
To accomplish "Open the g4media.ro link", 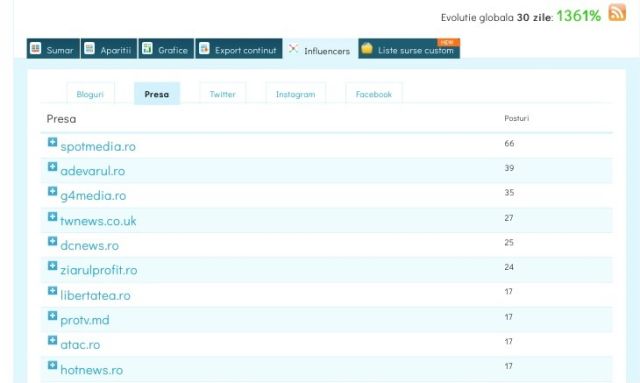I will coord(93,196).
